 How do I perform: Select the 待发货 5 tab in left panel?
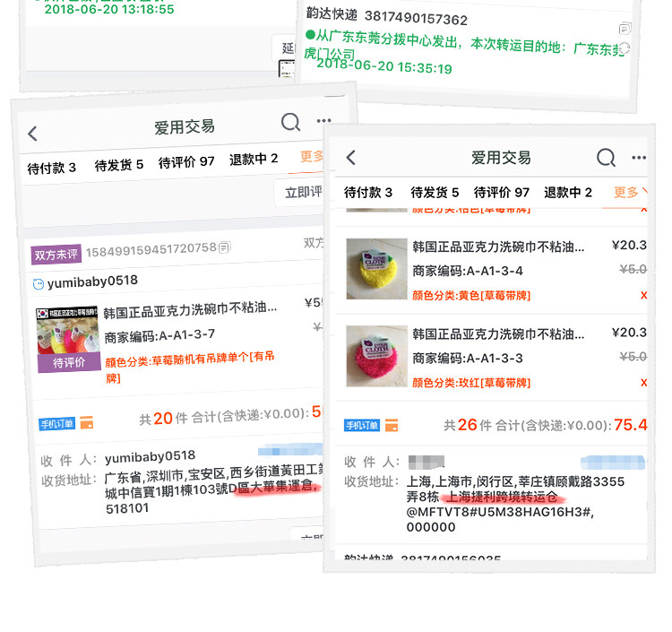point(119,165)
